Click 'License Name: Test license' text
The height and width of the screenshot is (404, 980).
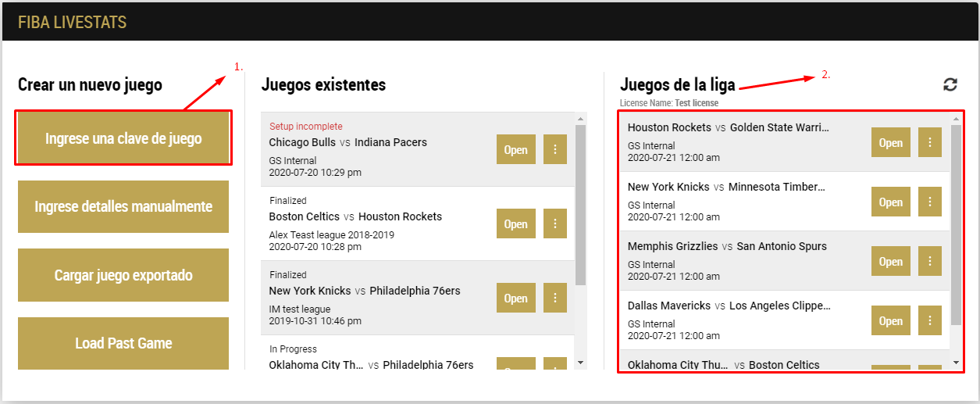(x=669, y=103)
